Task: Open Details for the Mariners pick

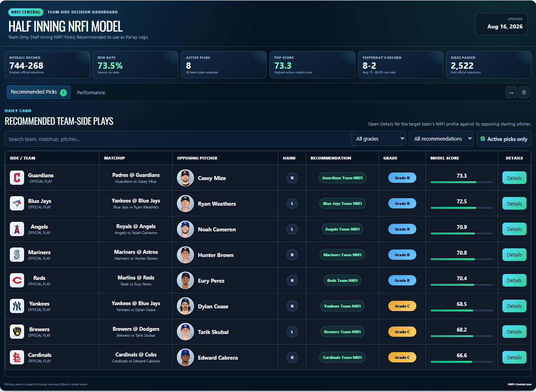Action: (514, 255)
